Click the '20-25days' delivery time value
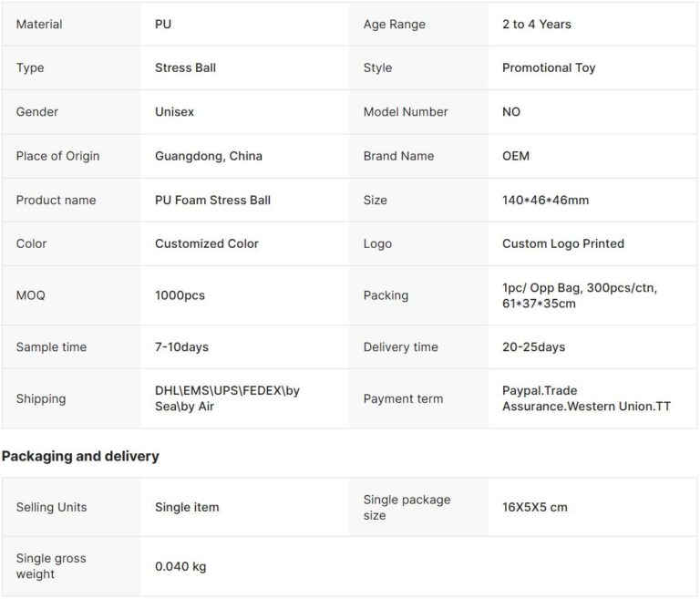The width and height of the screenshot is (700, 599). [533, 346]
